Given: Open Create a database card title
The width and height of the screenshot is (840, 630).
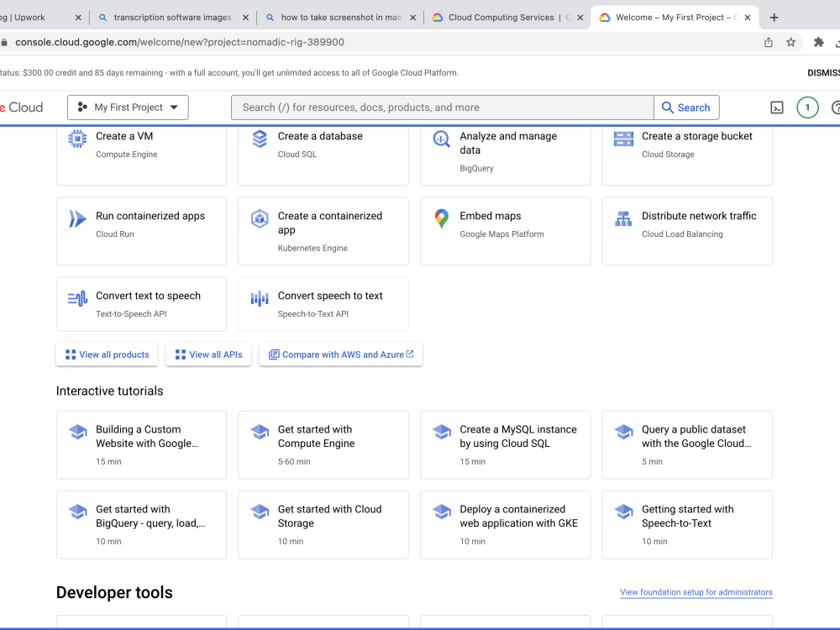Looking at the screenshot, I should [x=320, y=136].
